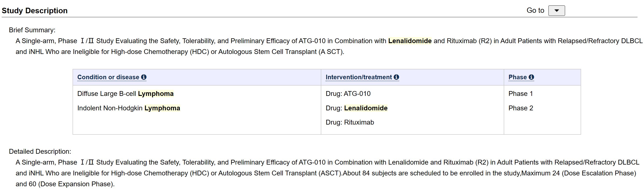The height and width of the screenshot is (193, 644).
Task: Click Drug: Rituximab intervention entry
Action: coord(350,122)
